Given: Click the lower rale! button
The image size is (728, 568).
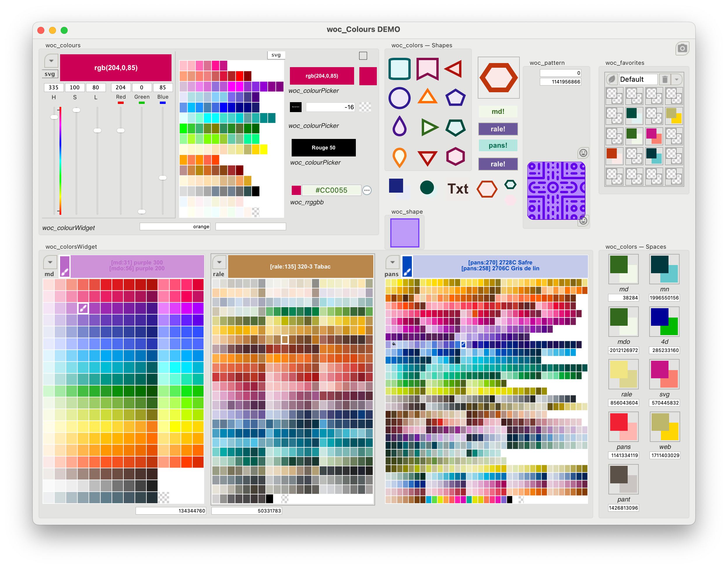Looking at the screenshot, I should tap(498, 164).
